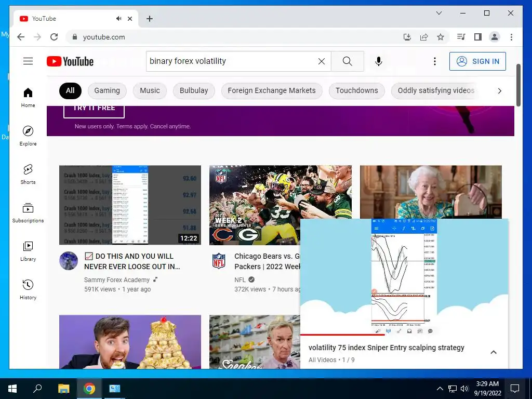Open taskbar volume control
532x399 pixels.
tap(464, 389)
